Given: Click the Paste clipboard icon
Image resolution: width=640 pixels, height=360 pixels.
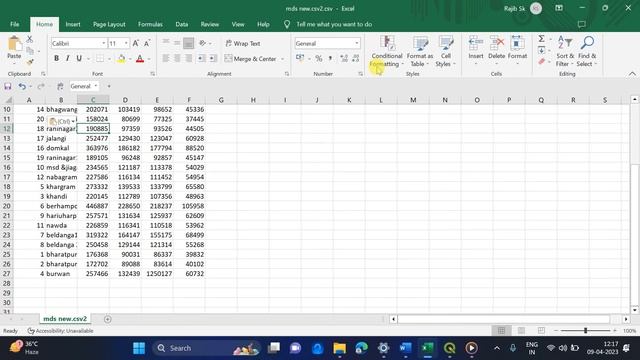Looking at the screenshot, I should click(x=14, y=44).
